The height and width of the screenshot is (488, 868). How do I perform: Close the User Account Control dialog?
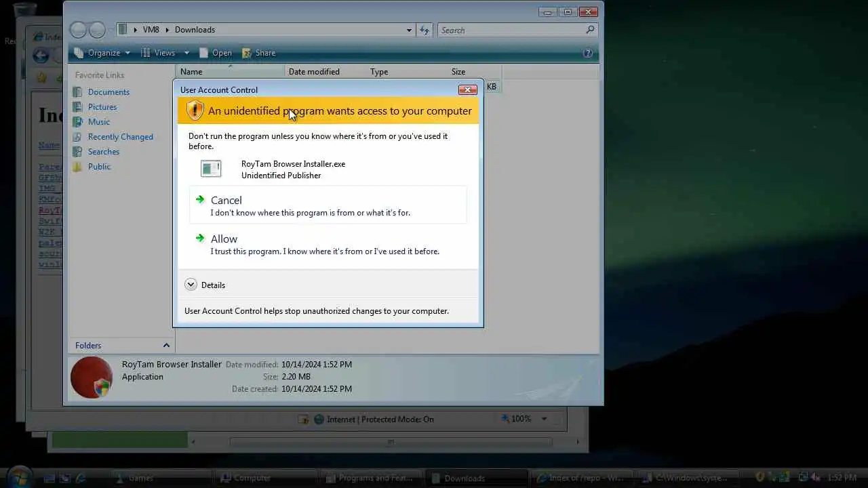tap(467, 89)
